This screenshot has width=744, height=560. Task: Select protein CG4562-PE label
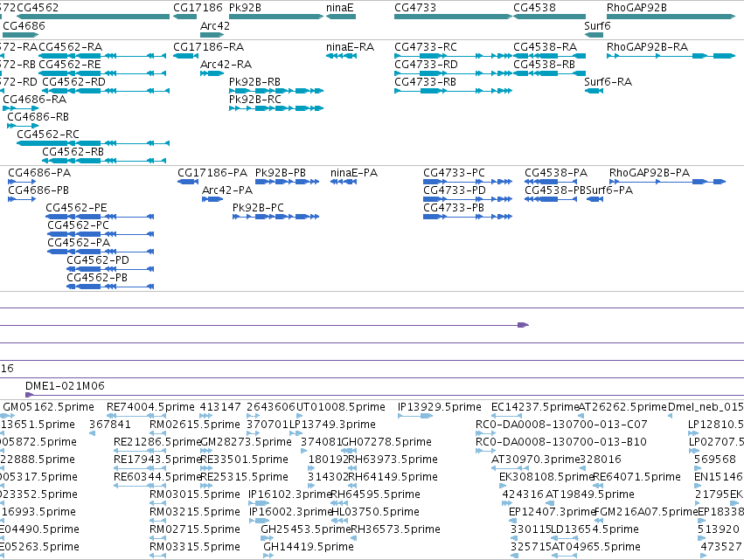coord(76,208)
